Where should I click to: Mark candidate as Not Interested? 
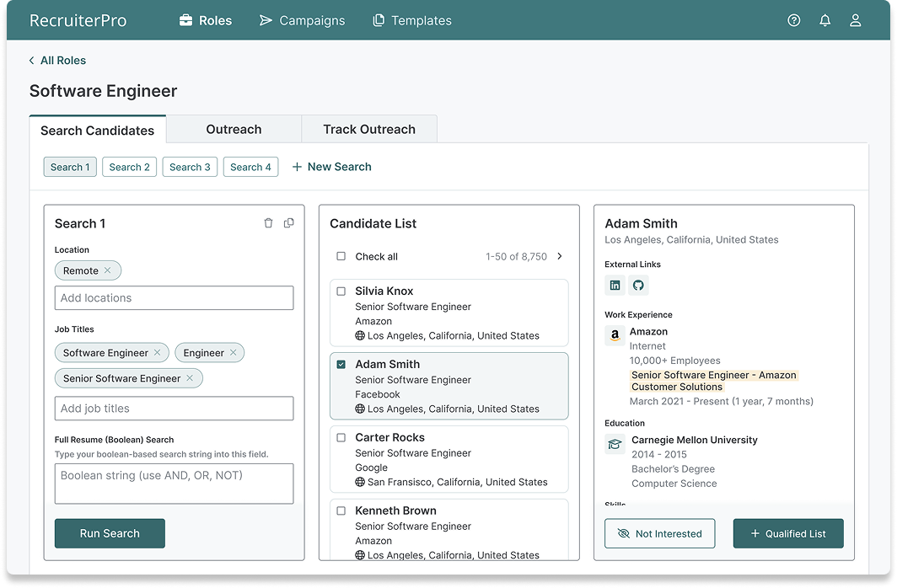tap(659, 533)
